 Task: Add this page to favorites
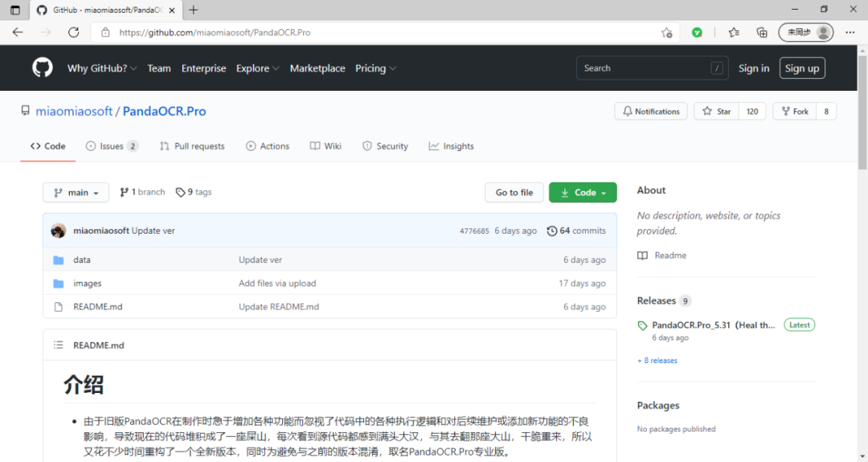[x=666, y=33]
